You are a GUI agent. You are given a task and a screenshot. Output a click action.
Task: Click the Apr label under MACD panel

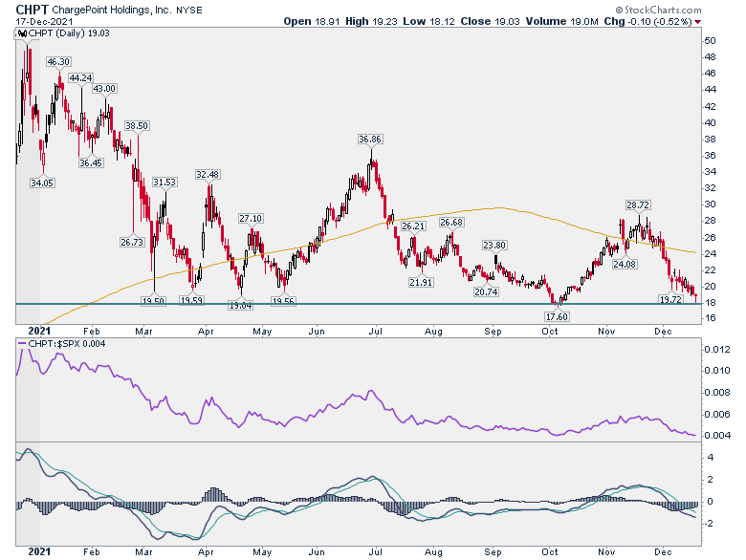[x=206, y=552]
